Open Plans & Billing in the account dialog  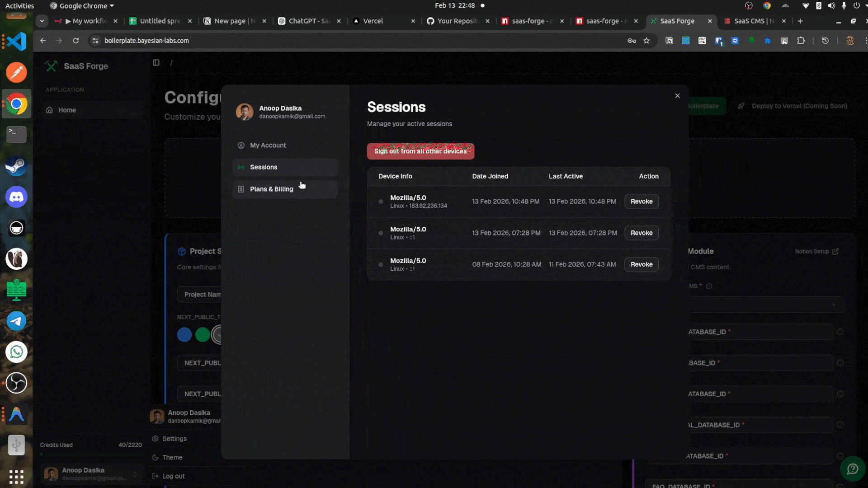pos(272,189)
